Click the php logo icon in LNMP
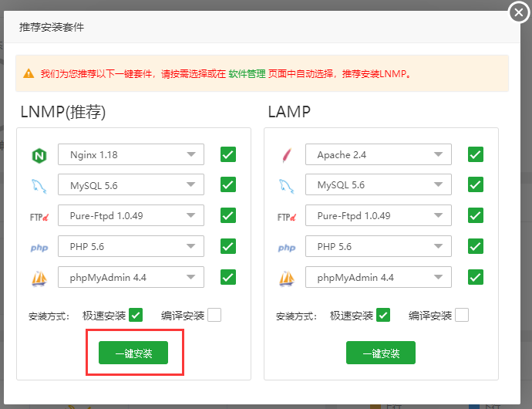The width and height of the screenshot is (532, 409). pos(39,248)
